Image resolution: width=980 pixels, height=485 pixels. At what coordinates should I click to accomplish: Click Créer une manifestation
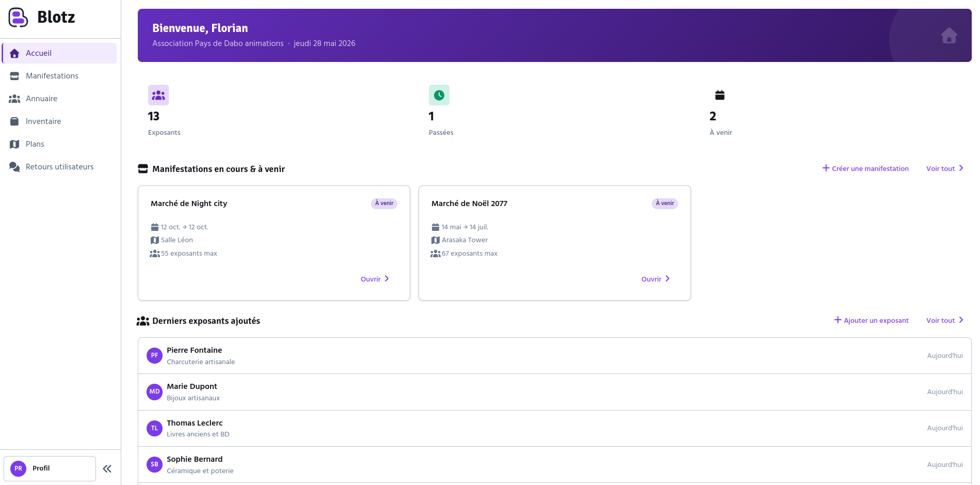click(865, 168)
